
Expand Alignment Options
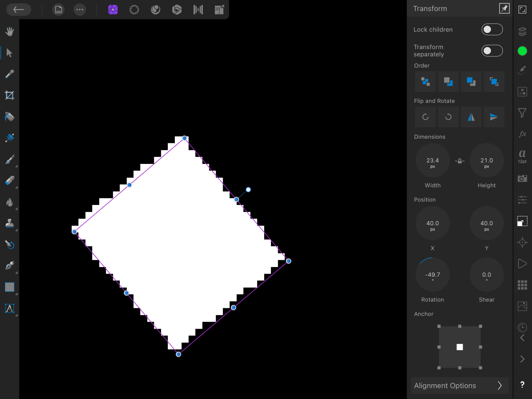point(459,386)
